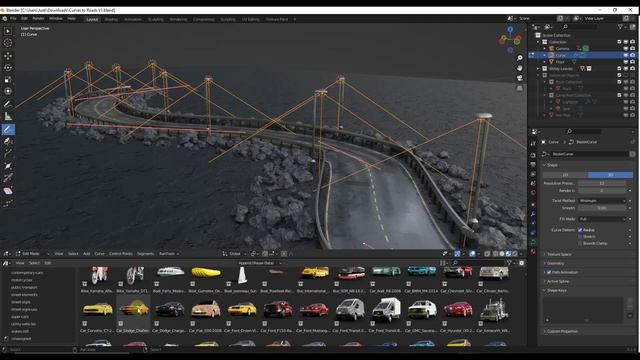Select the active curve Draw tool
Viewport: 640px width, 360px height.
8,129
